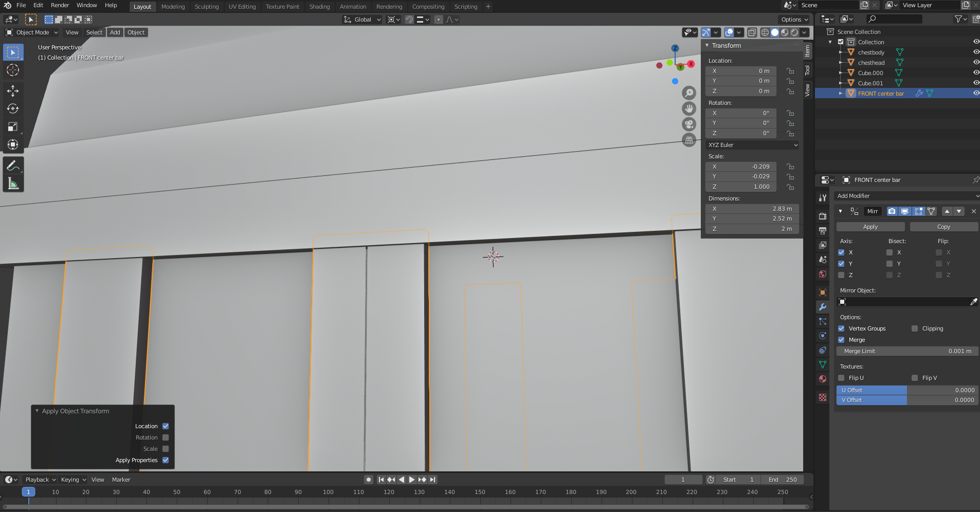Enable the Clipping option
The width and height of the screenshot is (980, 512).
[x=915, y=328]
